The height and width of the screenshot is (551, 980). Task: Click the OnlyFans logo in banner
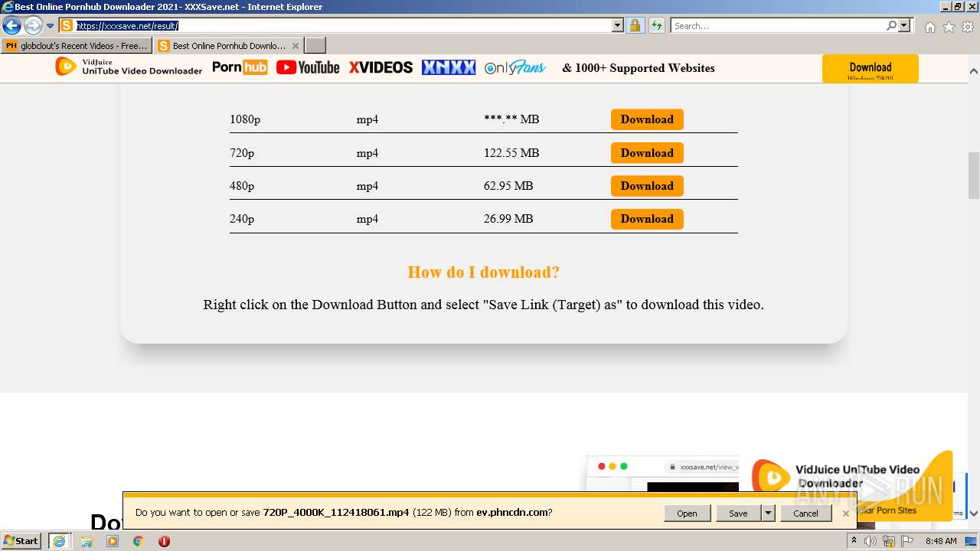point(515,67)
